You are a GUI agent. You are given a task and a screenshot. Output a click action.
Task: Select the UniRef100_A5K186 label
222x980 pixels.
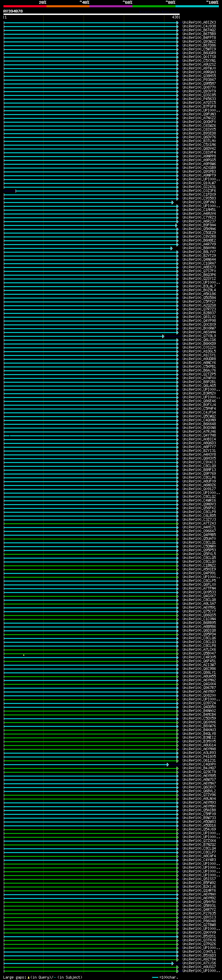[x=199, y=294]
